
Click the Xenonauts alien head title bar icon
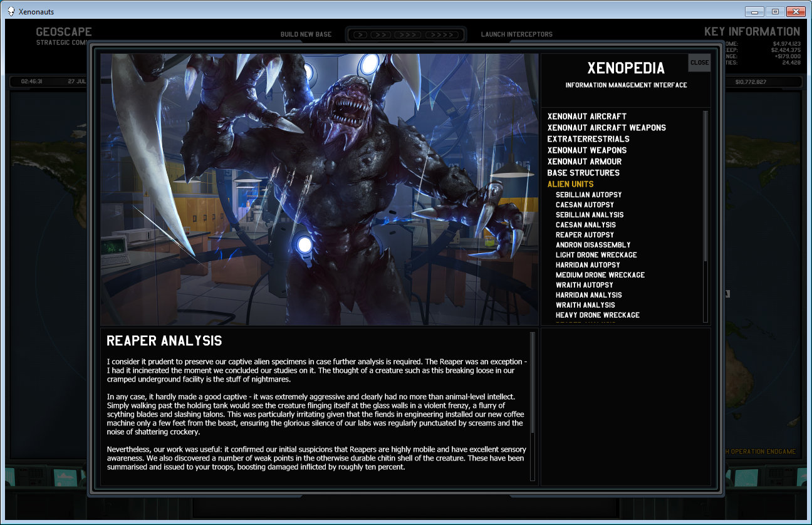11,11
